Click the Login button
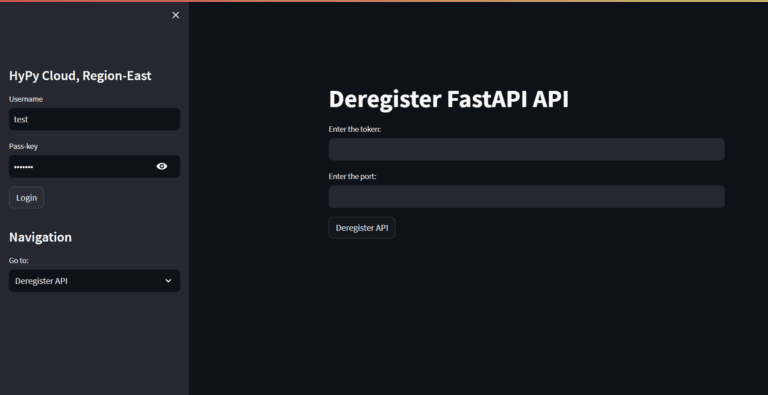Image resolution: width=768 pixels, height=395 pixels. coord(26,198)
